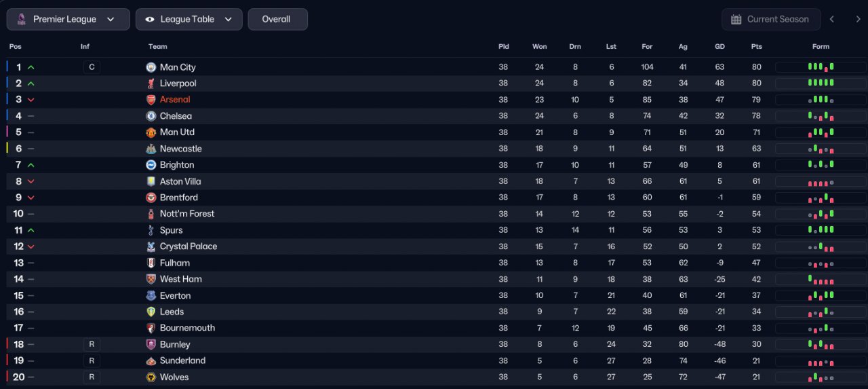Screen dimensions: 868x389
Task: Click Spurs' form indicator bars
Action: (x=821, y=230)
